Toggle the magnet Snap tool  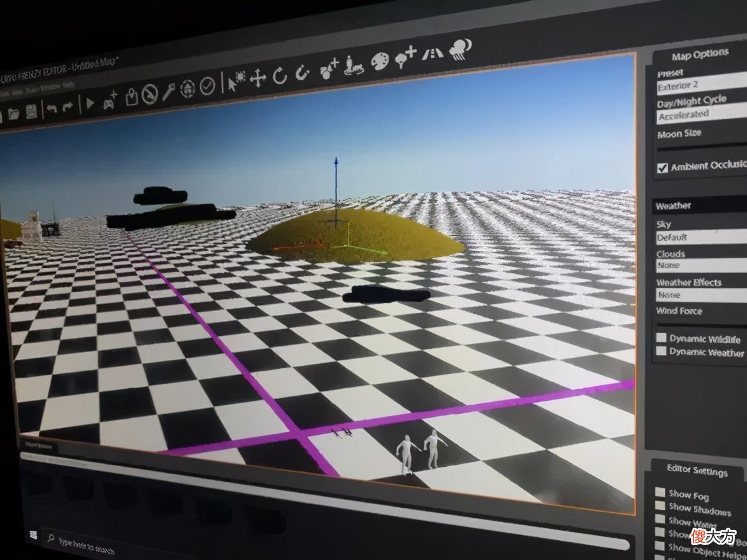point(302,73)
